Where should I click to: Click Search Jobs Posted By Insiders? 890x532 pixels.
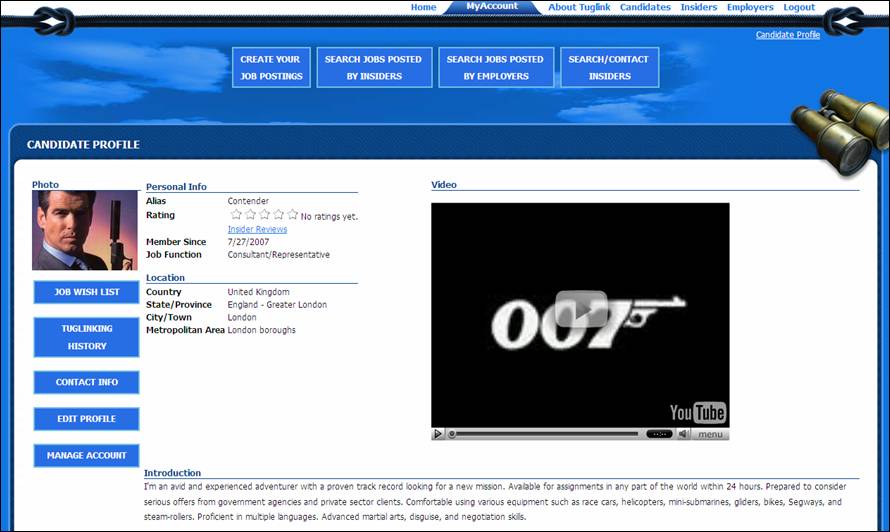[374, 67]
